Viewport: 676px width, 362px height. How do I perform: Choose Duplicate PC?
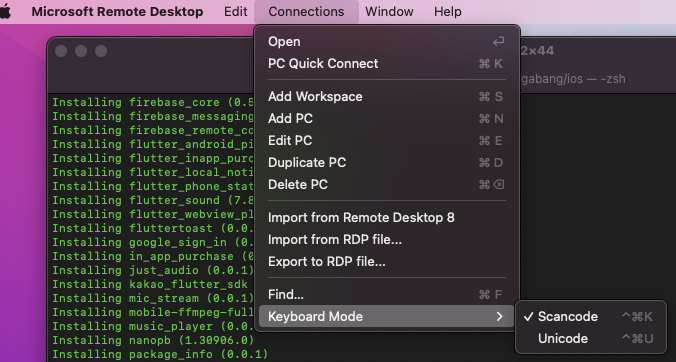(x=387, y=162)
